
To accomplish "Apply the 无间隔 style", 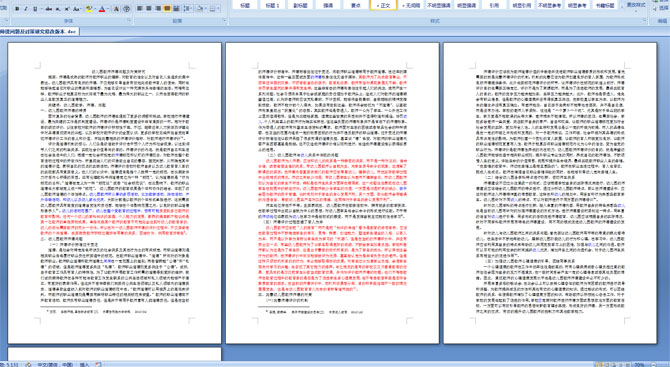I will point(411,5).
